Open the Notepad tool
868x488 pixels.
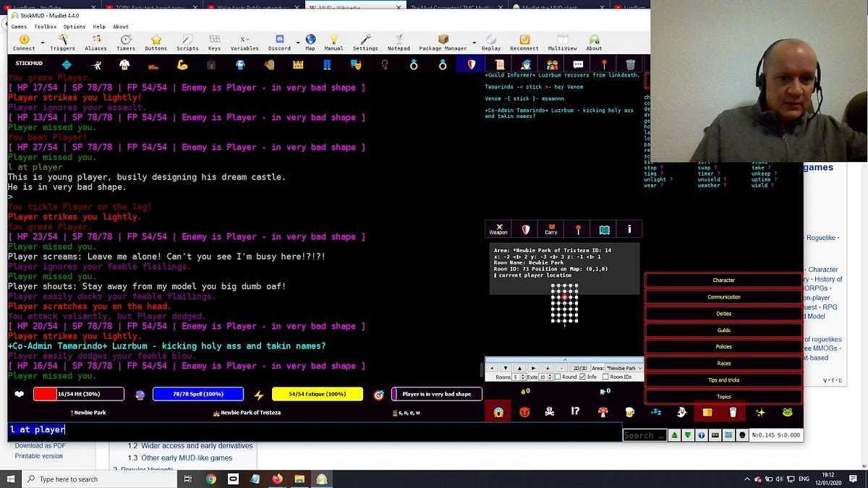coord(399,43)
